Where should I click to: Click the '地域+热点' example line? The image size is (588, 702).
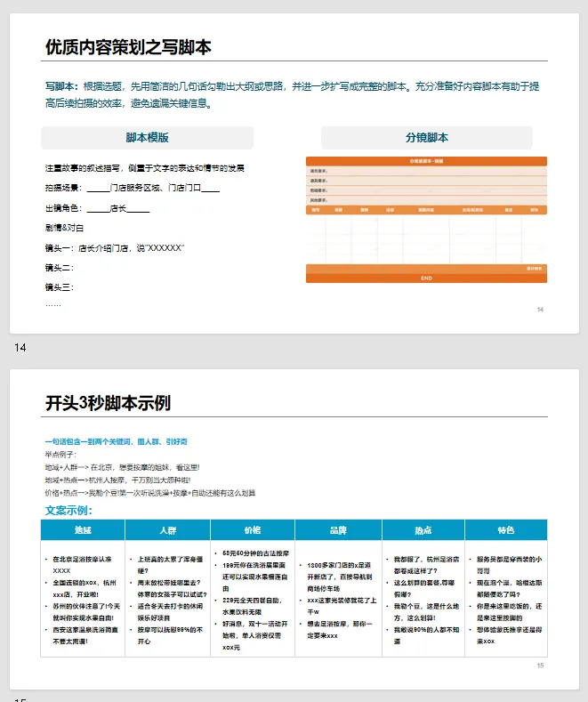pos(117,480)
